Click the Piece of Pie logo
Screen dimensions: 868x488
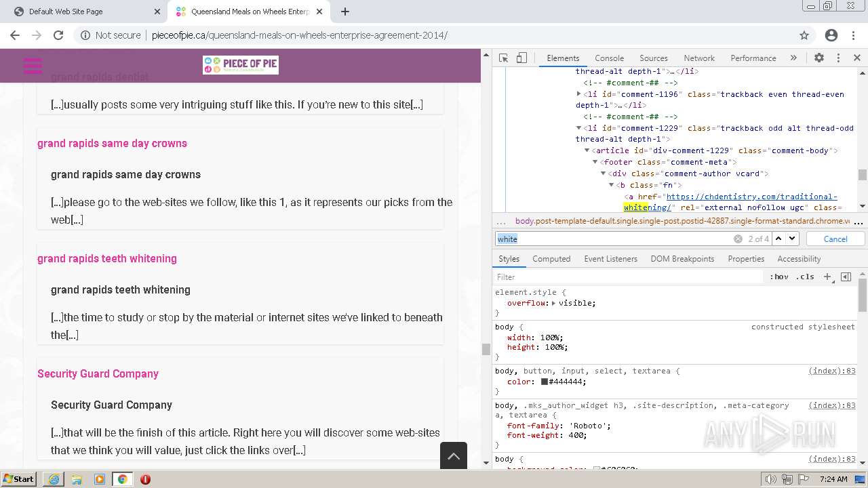coord(241,65)
